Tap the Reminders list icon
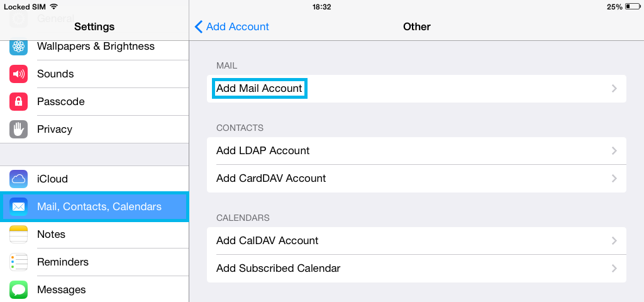This screenshot has height=302, width=644. 18,262
